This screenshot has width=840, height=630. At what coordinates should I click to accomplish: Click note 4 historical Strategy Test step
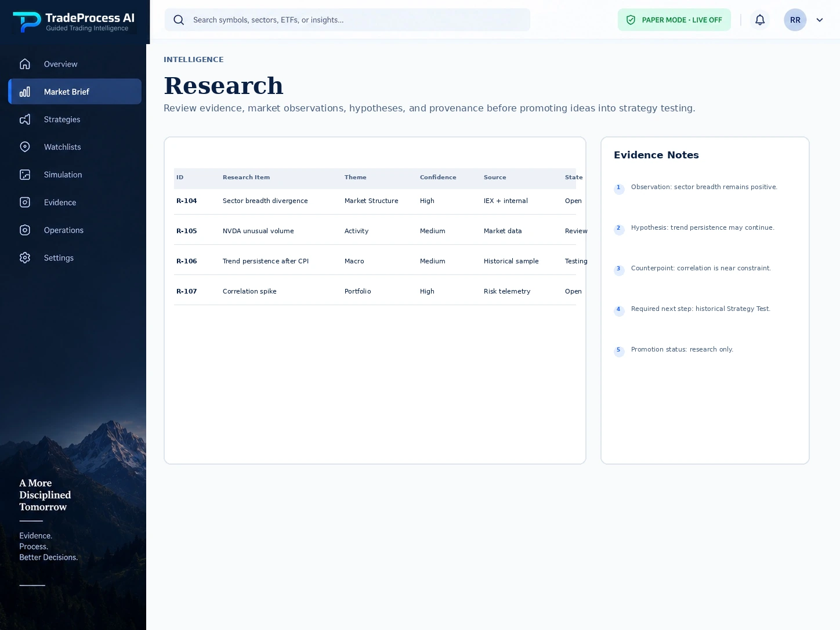point(701,309)
